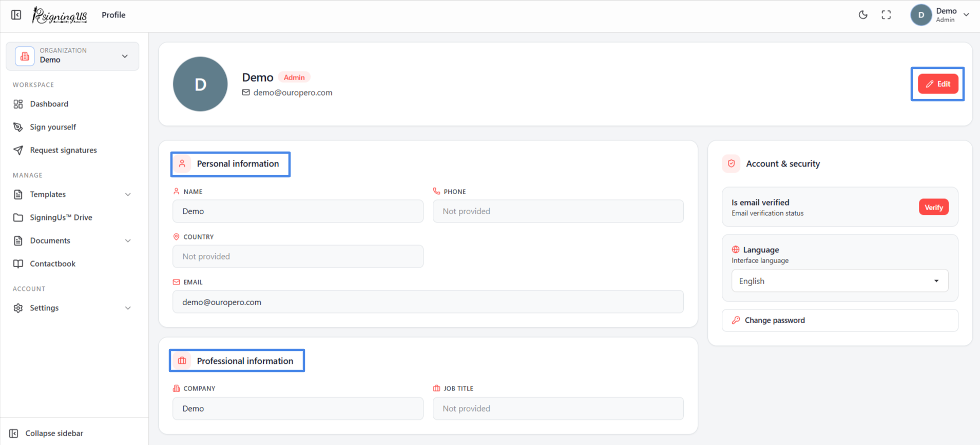The width and height of the screenshot is (980, 445).
Task: Click the country location pin icon
Action: click(x=177, y=237)
